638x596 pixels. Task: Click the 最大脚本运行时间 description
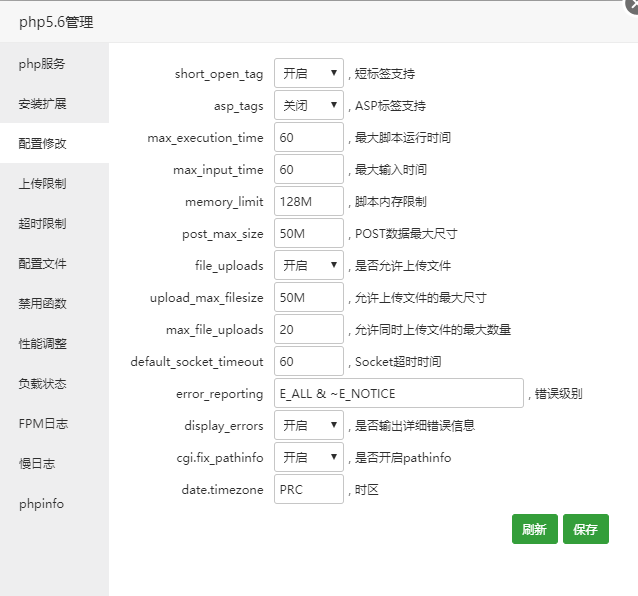tap(402, 138)
